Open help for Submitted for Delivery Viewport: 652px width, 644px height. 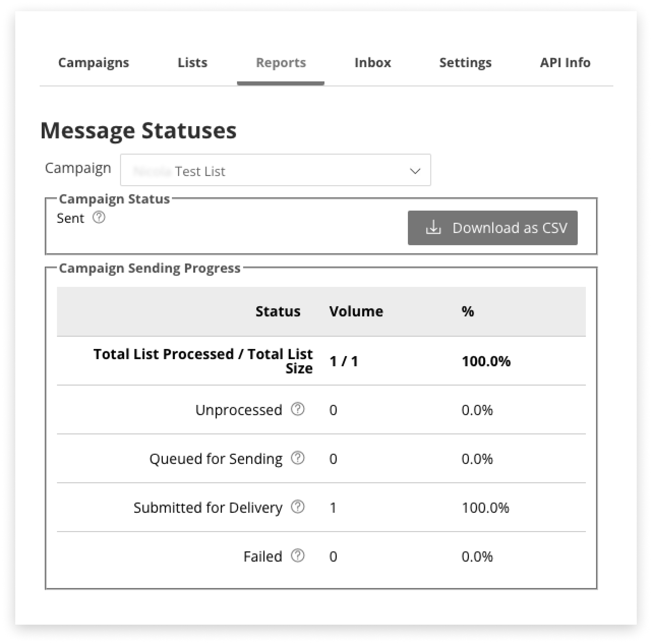tap(298, 507)
